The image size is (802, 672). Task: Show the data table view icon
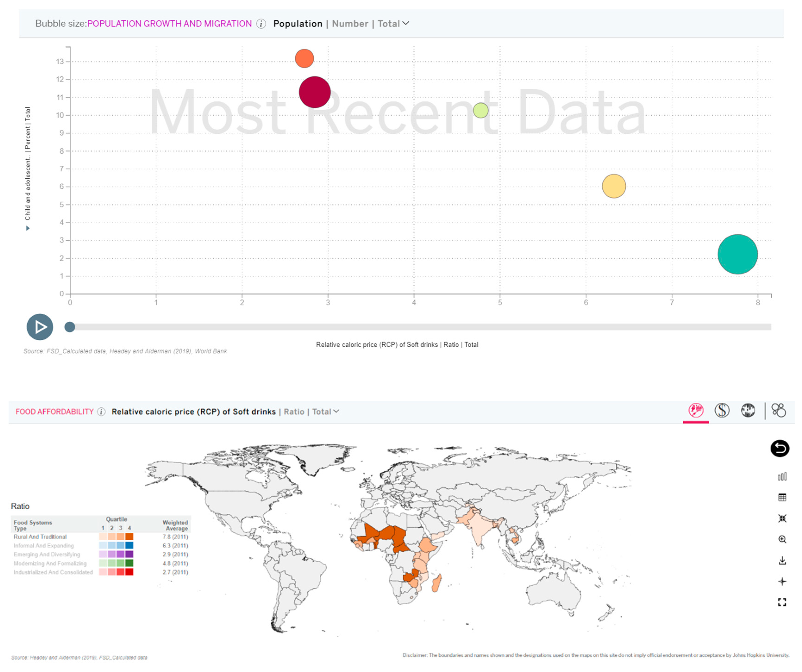pos(782,498)
